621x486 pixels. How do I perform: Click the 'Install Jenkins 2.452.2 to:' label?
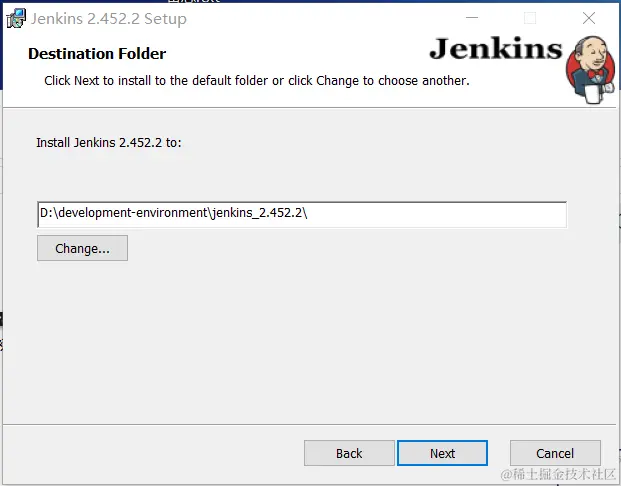109,143
